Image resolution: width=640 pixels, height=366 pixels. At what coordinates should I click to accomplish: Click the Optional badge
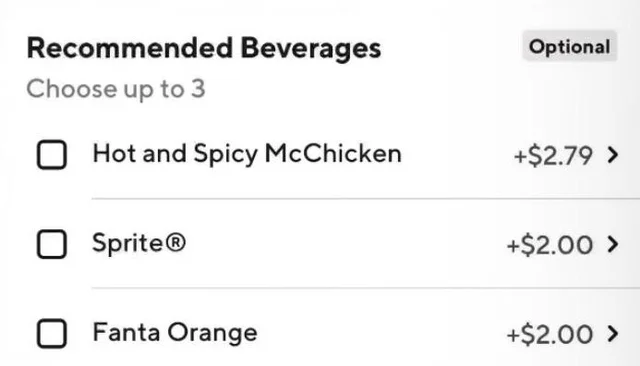[569, 46]
